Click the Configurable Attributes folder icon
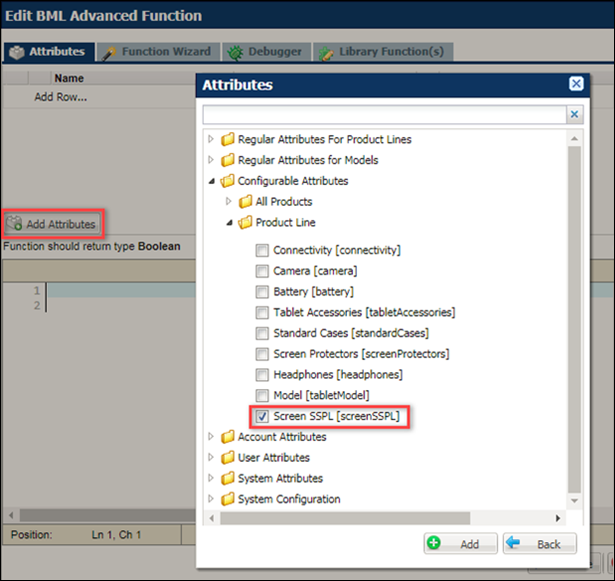615x581 pixels. 227,181
